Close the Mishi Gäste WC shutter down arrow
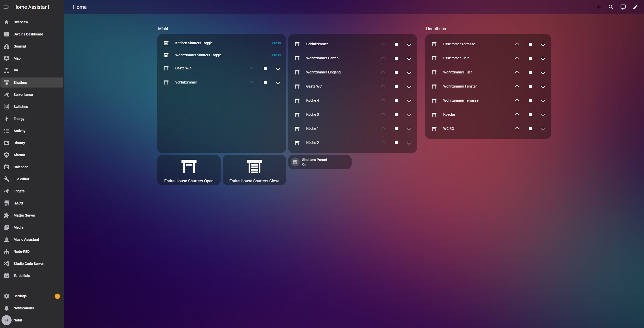This screenshot has height=328, width=644. pyautogui.click(x=278, y=68)
